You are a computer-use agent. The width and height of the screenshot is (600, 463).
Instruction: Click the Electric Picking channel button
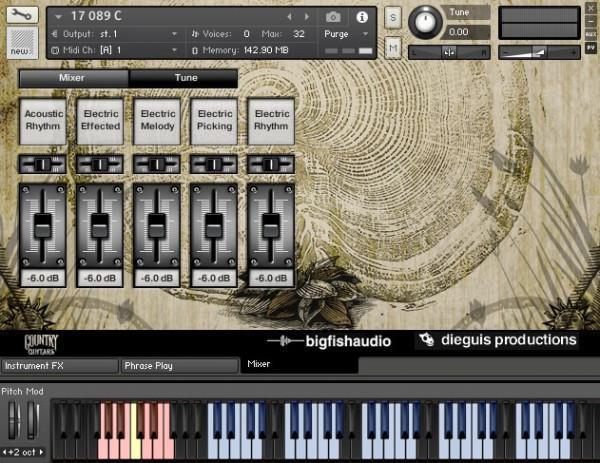215,121
